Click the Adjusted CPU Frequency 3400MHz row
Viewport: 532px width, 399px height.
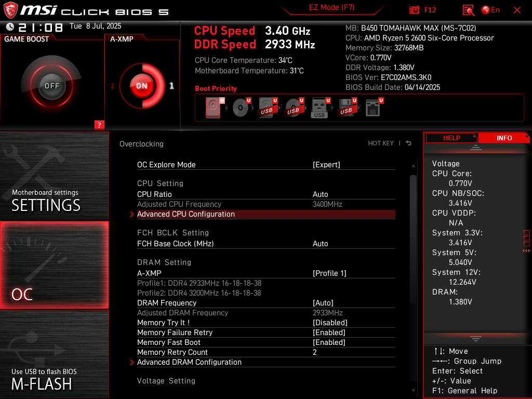(x=266, y=204)
